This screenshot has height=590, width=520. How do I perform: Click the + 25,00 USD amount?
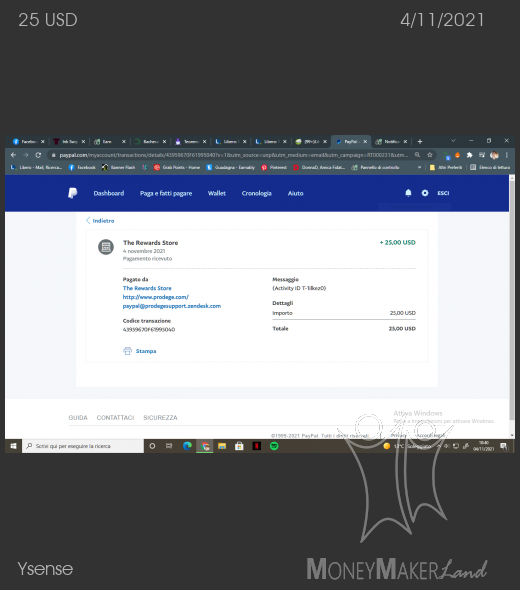(x=397, y=243)
